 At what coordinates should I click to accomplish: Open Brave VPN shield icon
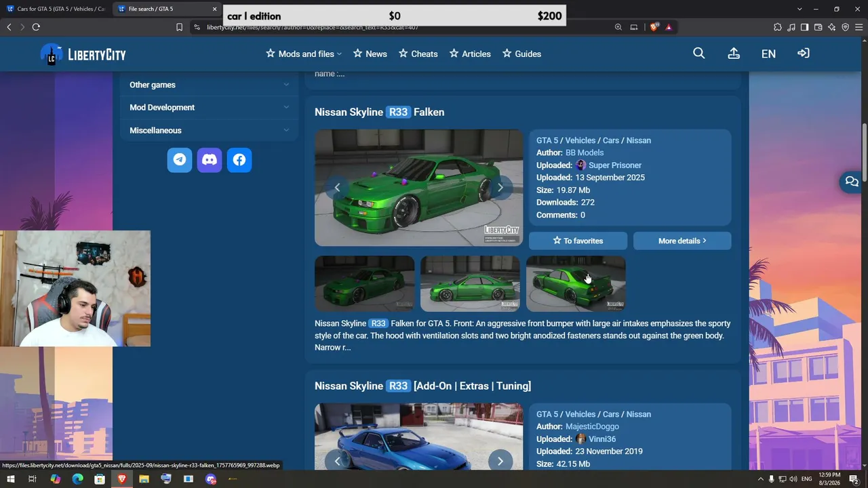[846, 27]
